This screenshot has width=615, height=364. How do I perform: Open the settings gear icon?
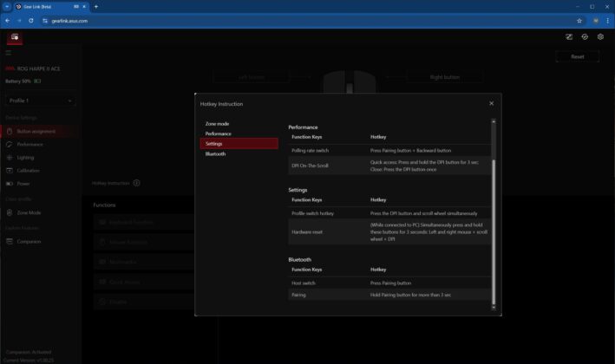(x=600, y=36)
